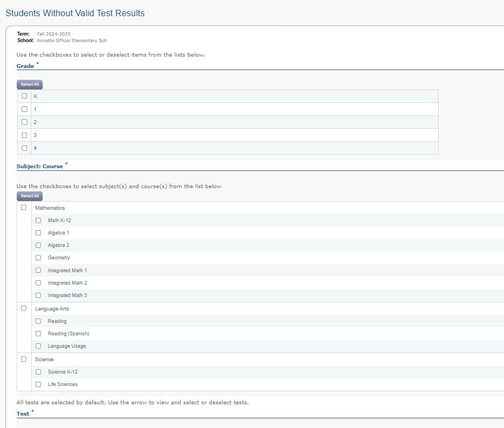Viewport: 504px width, 428px height.
Task: Check the Life Sciences course checkbox
Action: pos(38,384)
